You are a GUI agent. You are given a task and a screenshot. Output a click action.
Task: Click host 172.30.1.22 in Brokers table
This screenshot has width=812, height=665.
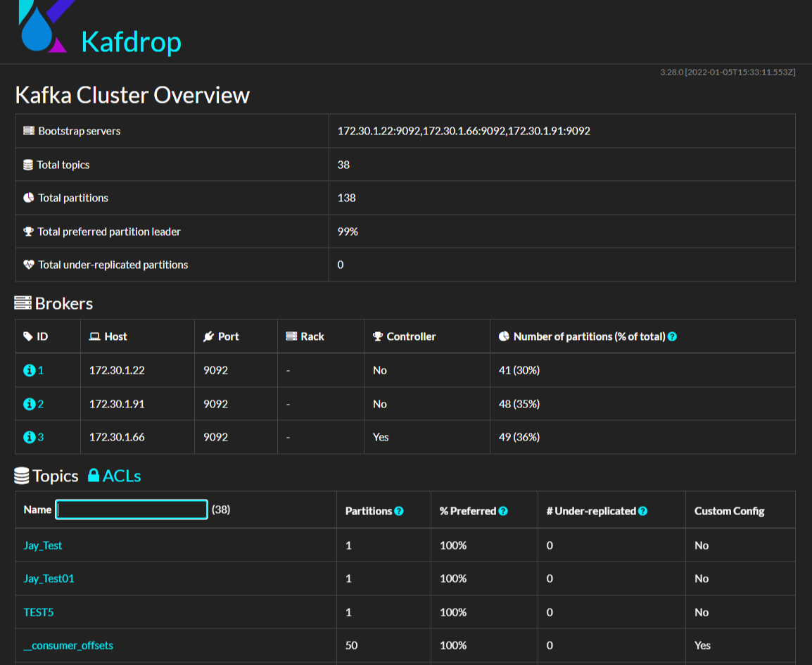click(x=117, y=370)
